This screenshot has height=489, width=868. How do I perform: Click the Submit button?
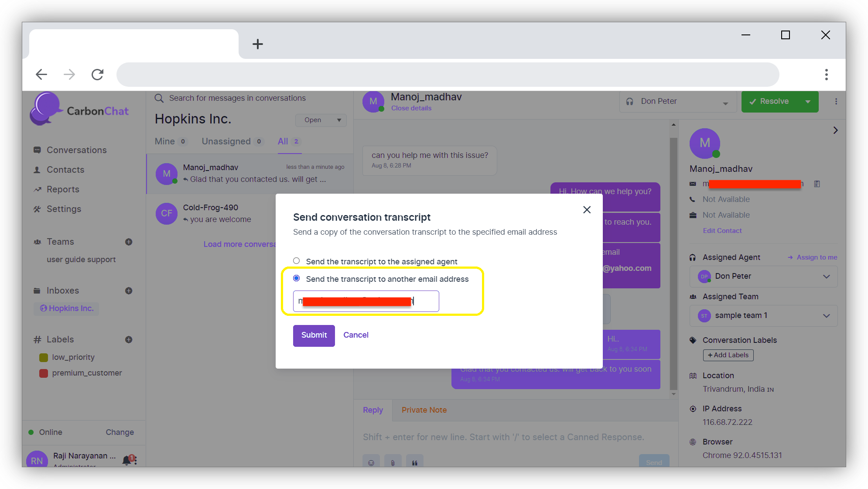pos(314,335)
